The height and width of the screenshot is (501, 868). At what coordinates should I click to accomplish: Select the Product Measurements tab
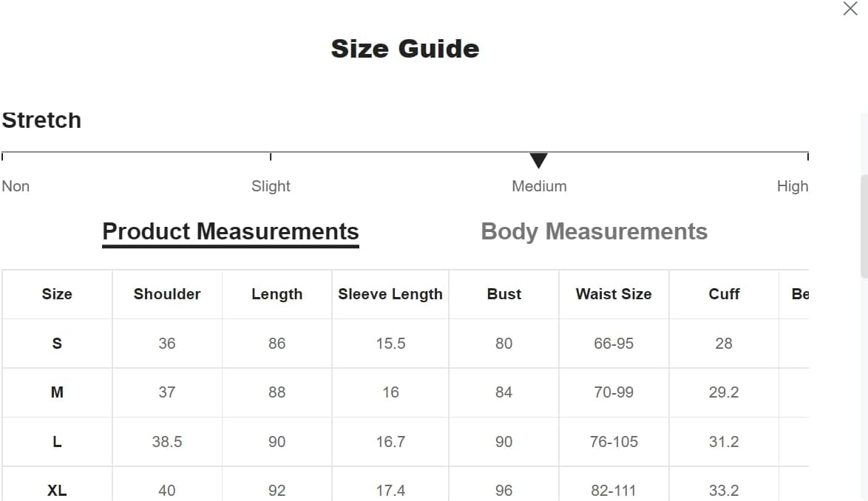[231, 231]
